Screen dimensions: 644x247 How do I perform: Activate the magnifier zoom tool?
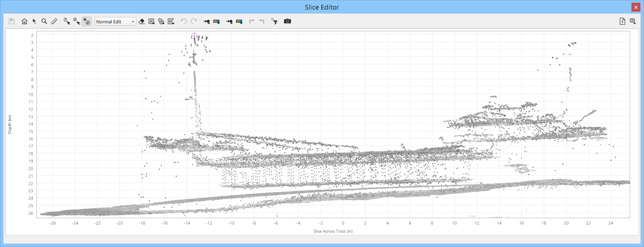(44, 21)
